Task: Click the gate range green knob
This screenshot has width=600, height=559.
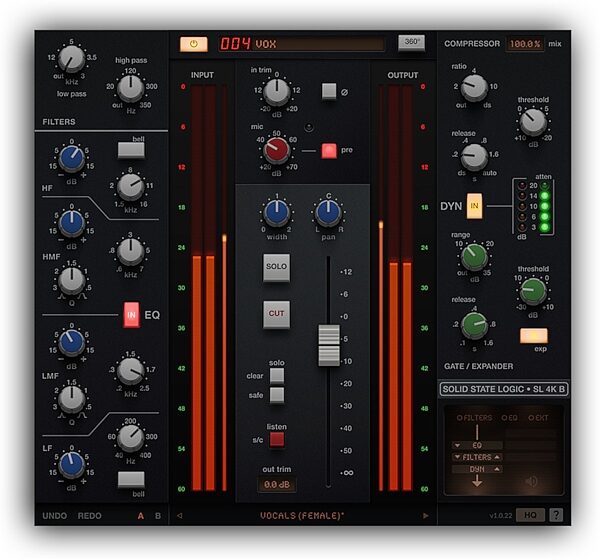Action: [x=474, y=257]
